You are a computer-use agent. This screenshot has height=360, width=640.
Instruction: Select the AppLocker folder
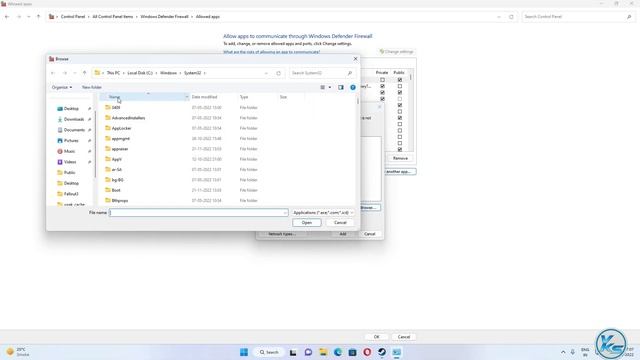click(x=121, y=128)
